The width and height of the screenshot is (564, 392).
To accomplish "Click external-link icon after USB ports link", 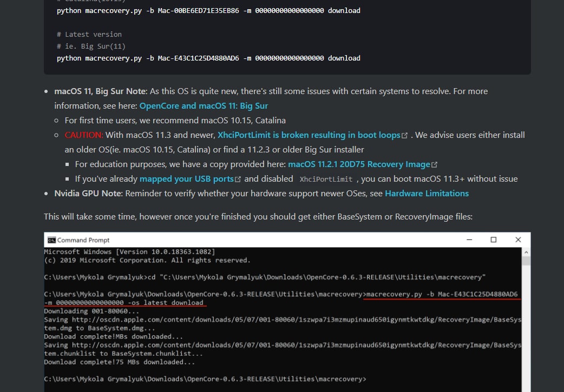I will pyautogui.click(x=238, y=180).
